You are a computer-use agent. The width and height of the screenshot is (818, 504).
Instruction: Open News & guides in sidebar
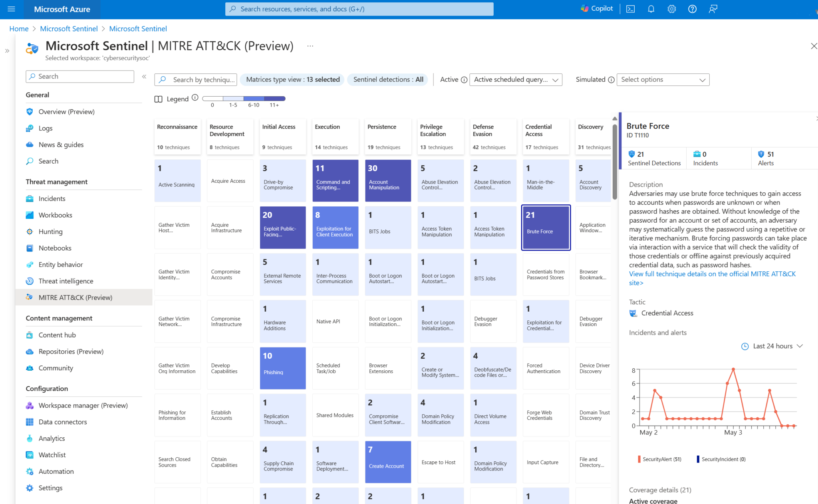61,144
